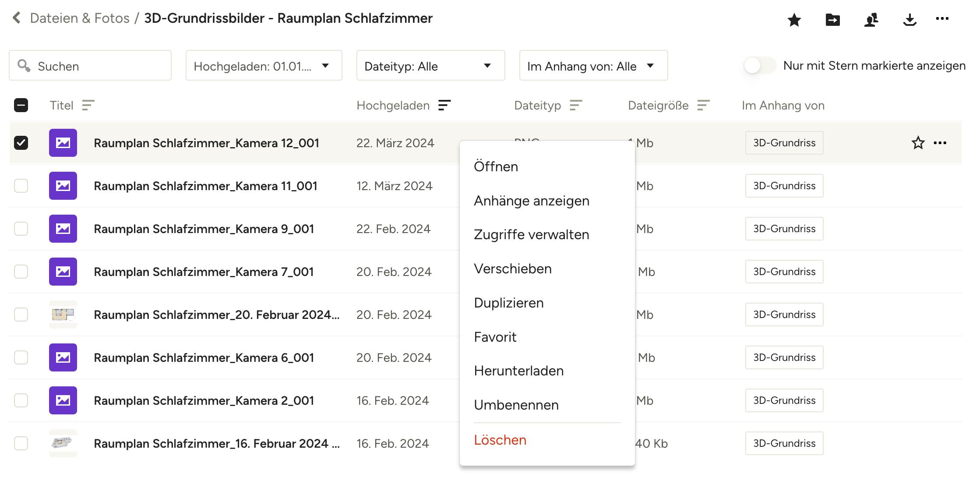This screenshot has height=495, width=980.
Task: Check the Kamera 11_001 checkbox
Action: [x=21, y=186]
